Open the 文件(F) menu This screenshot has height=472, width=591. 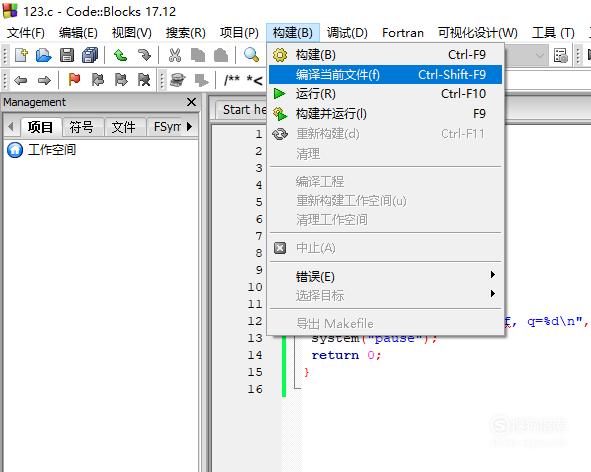pyautogui.click(x=26, y=33)
